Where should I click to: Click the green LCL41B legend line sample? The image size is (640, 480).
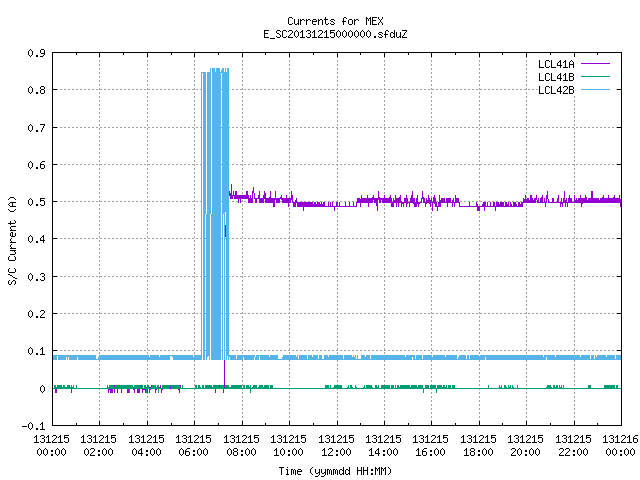coord(596,76)
